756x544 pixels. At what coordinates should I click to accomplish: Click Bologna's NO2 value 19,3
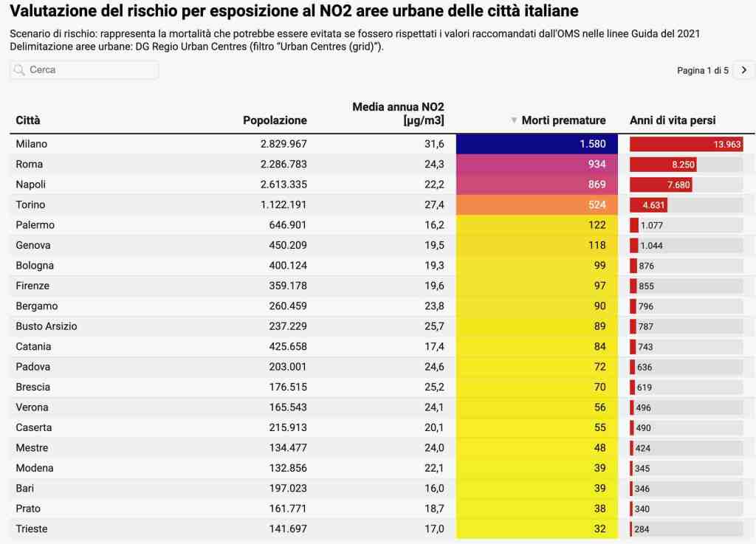[x=433, y=266]
